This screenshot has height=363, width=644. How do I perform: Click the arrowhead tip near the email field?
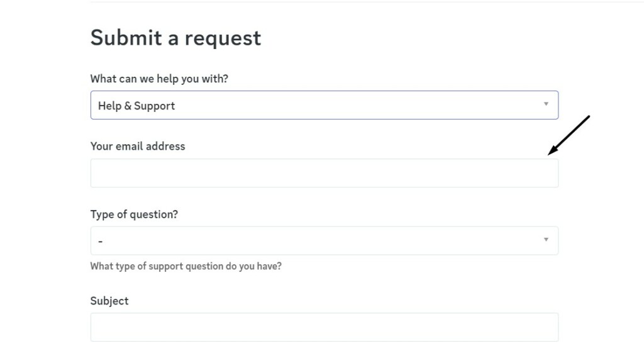550,154
